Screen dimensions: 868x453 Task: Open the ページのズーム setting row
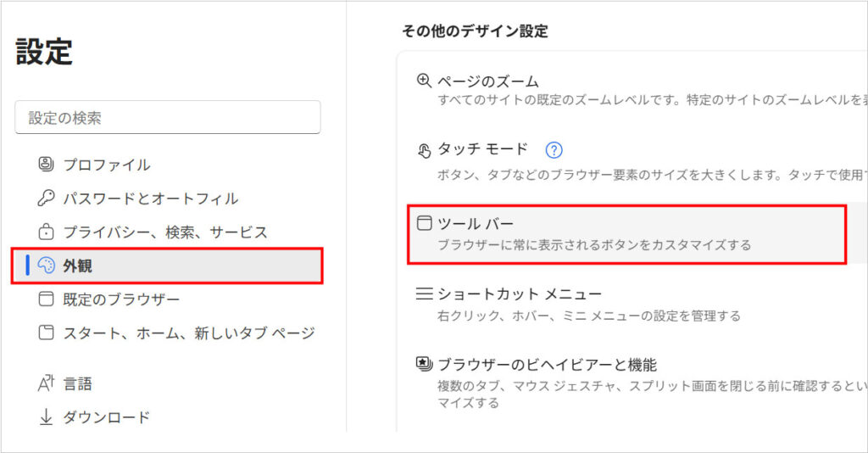pyautogui.click(x=627, y=90)
